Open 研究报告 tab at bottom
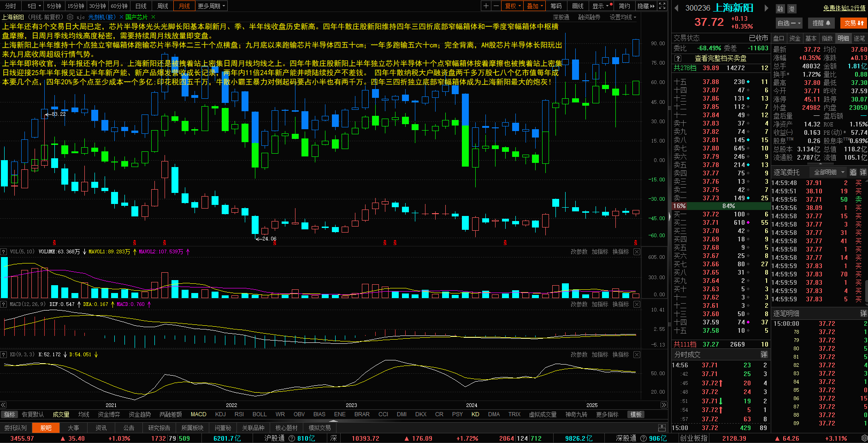 (159, 428)
